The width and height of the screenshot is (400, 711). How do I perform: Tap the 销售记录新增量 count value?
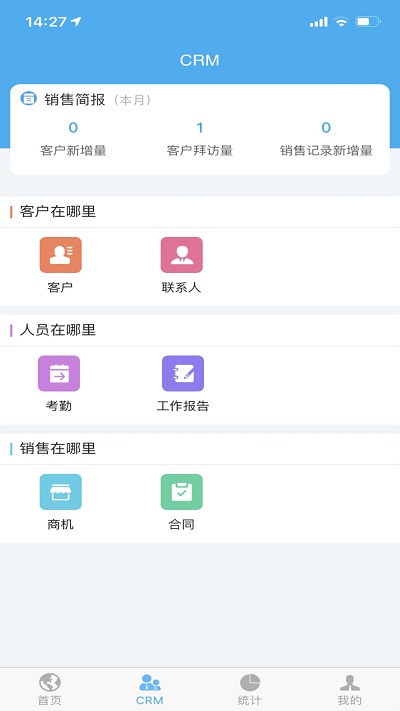pos(326,128)
